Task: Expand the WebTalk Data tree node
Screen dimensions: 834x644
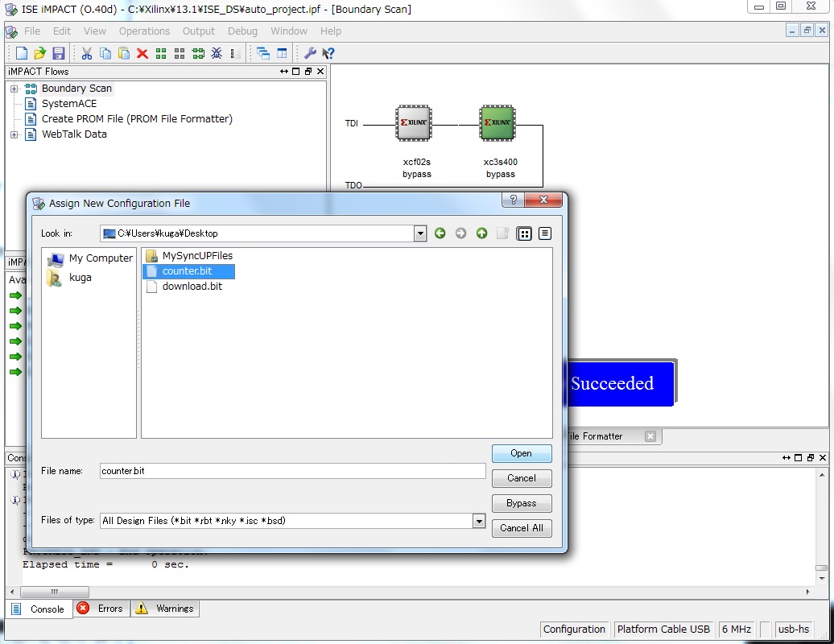Action: [14, 134]
